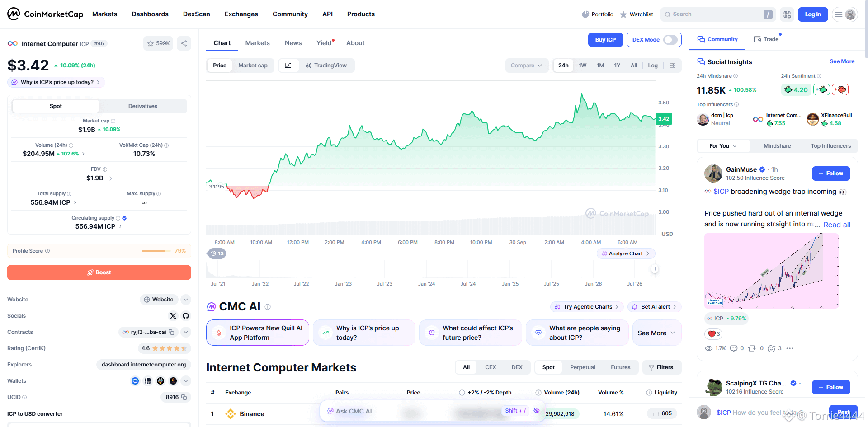Open the X (Twitter) social link

coord(173,316)
